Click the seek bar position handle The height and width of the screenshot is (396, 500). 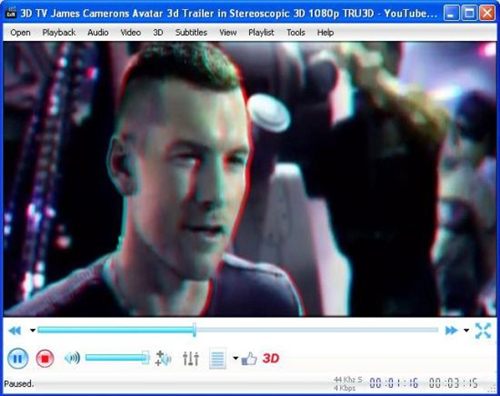(194, 330)
